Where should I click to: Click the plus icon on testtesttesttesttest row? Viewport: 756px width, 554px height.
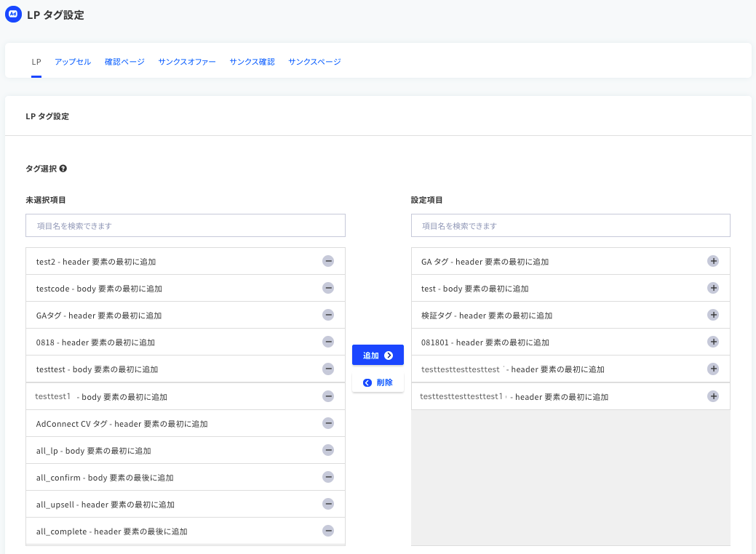(713, 369)
